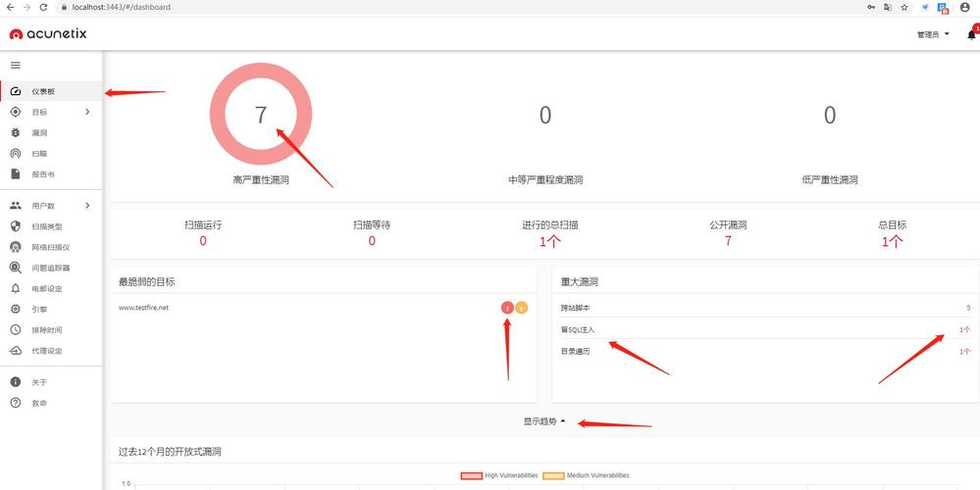Viewport: 980px width, 490px height.
Task: Click the blue bird extension icon
Action: click(x=927, y=7)
